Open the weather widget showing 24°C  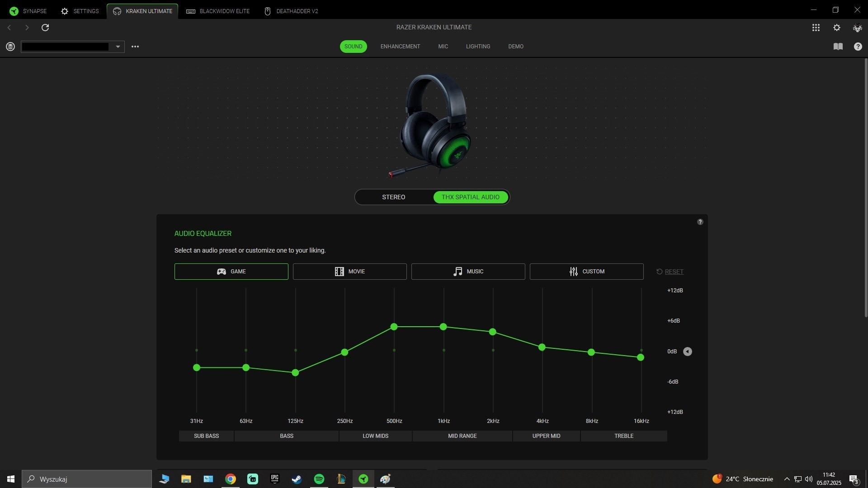click(742, 479)
